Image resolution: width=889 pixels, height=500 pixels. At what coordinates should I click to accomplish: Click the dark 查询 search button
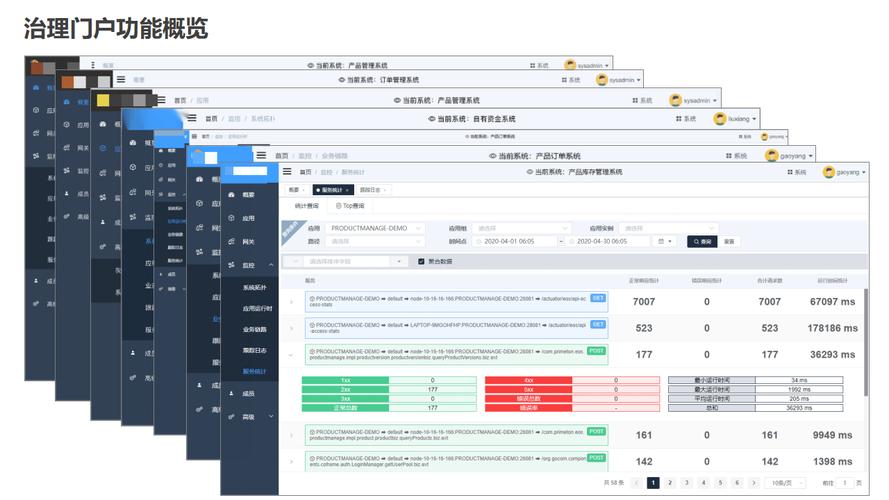pyautogui.click(x=702, y=241)
